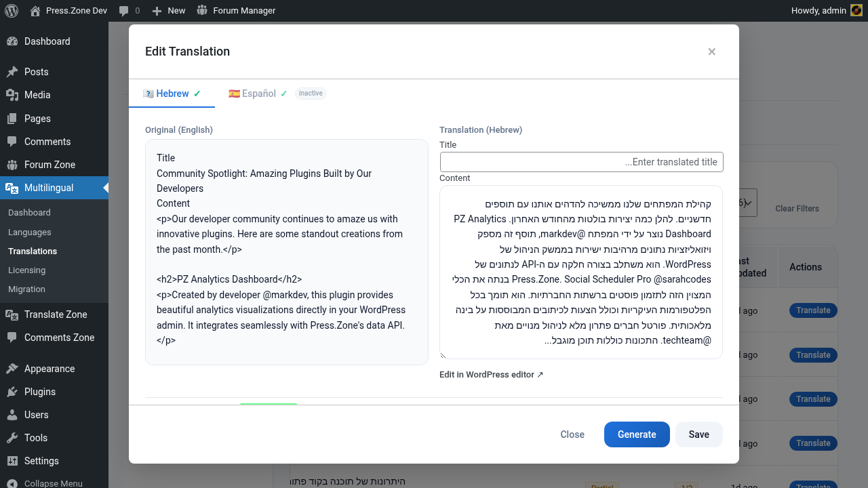Open the Appearance paintbrush icon
This screenshot has width=868, height=488.
click(x=12, y=369)
